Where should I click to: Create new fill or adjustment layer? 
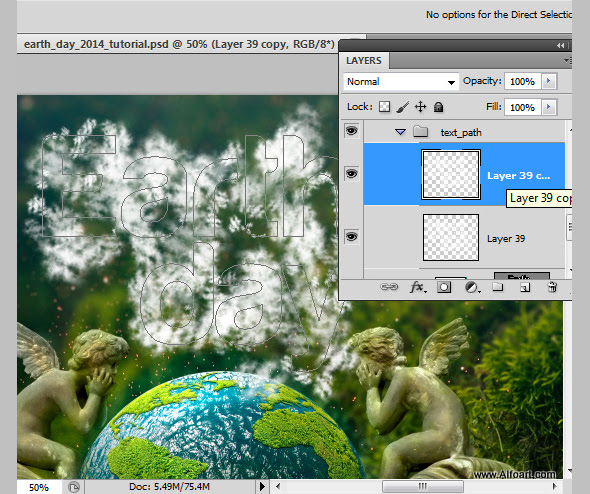click(472, 287)
